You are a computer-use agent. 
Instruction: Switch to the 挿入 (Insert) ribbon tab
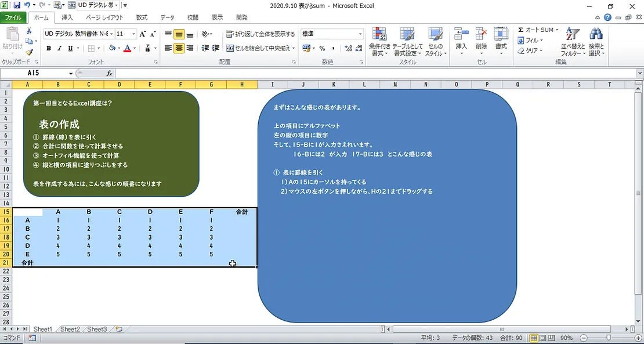click(67, 17)
